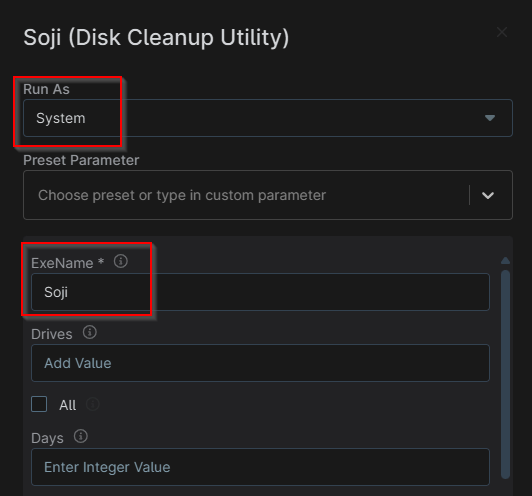Click the info icon next to ExeName
The height and width of the screenshot is (496, 532).
point(121,262)
